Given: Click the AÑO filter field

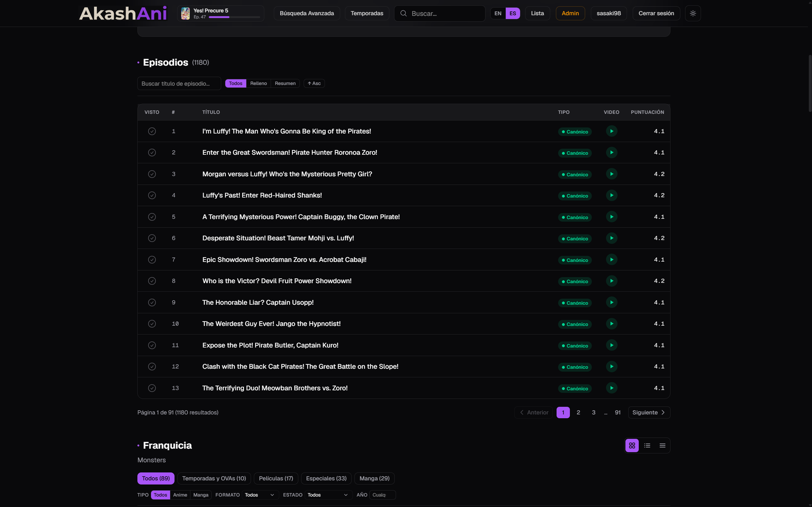Looking at the screenshot, I should click(382, 495).
